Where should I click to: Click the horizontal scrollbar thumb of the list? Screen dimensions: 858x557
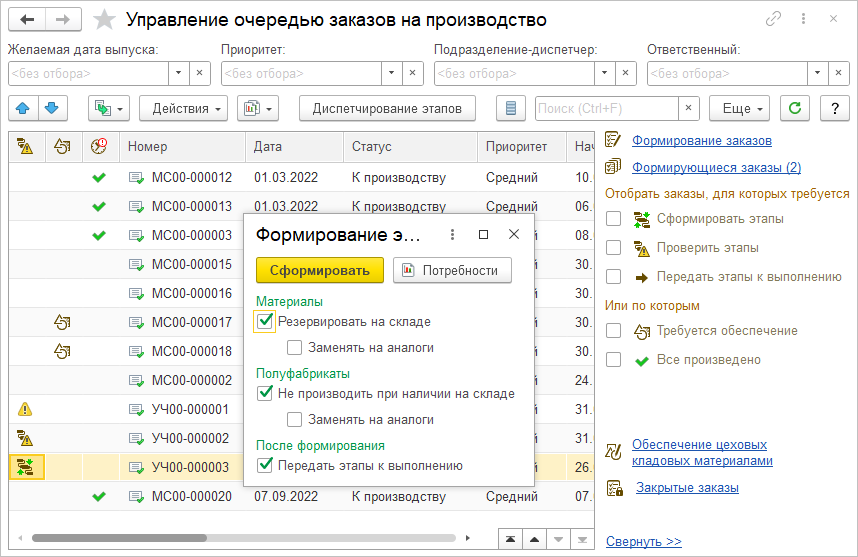[x=119, y=538]
